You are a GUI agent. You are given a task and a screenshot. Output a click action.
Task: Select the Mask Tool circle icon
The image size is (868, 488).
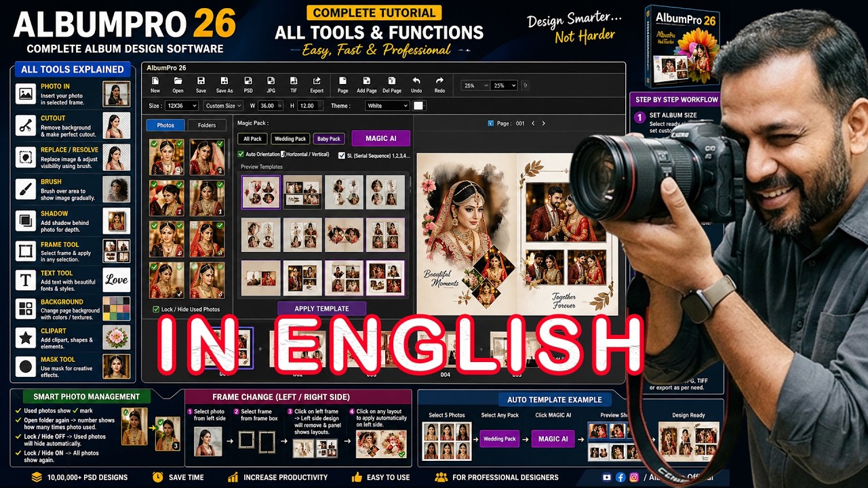(x=26, y=367)
